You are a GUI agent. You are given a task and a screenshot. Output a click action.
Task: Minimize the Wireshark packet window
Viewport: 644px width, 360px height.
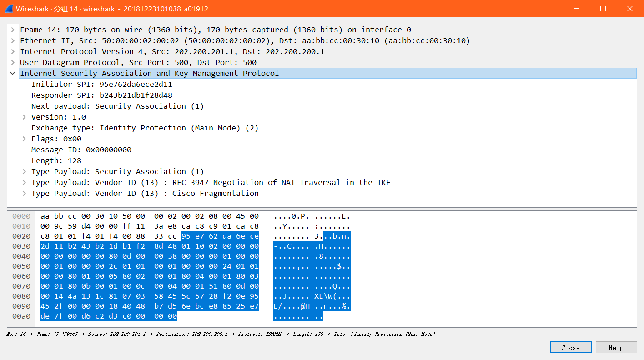coord(577,9)
